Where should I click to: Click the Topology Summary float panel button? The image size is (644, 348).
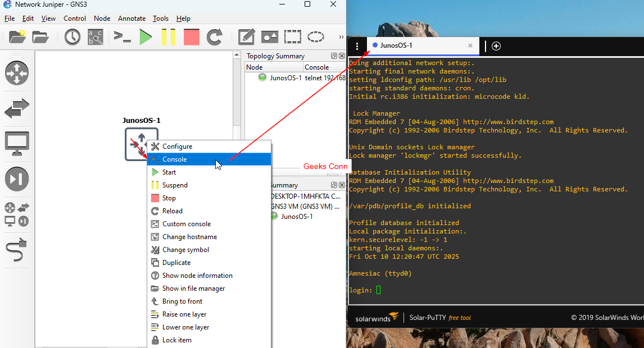[x=334, y=56]
